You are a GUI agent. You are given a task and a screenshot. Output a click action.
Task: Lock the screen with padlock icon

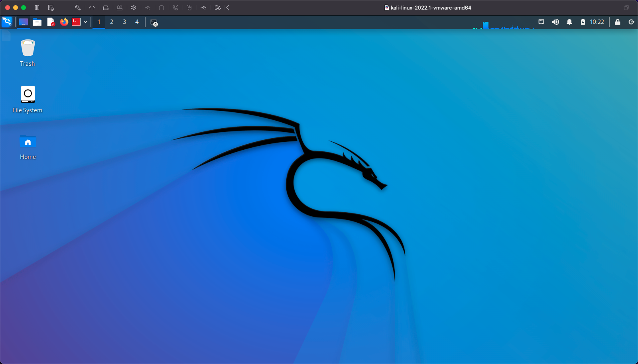click(x=618, y=22)
